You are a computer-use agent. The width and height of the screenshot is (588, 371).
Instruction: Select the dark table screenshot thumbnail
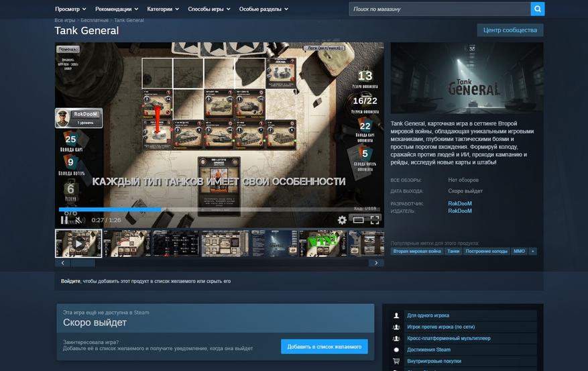(x=176, y=244)
